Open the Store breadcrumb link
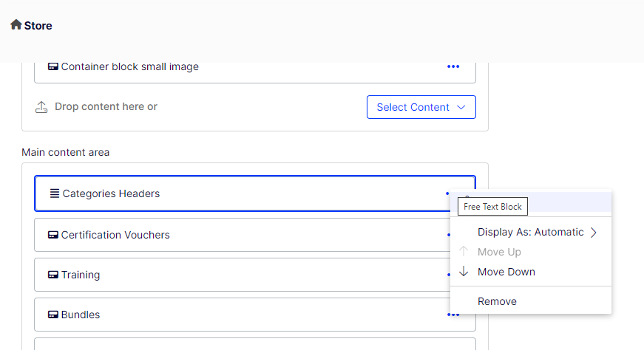The height and width of the screenshot is (350, 644). coord(38,26)
